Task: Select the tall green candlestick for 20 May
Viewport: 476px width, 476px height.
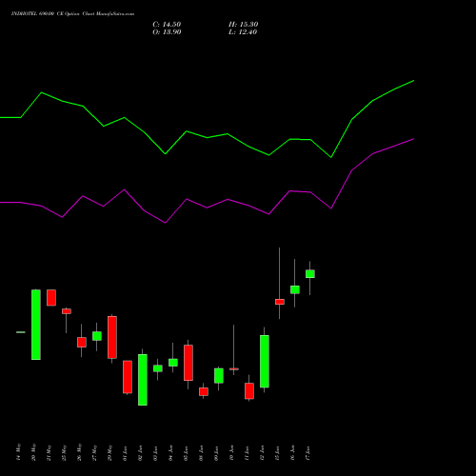Action: pos(36,325)
